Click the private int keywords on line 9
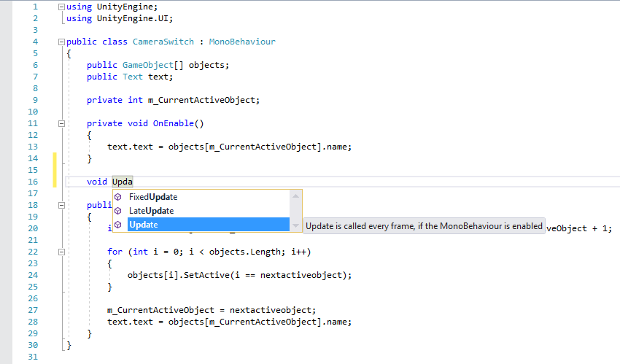This screenshot has height=364, width=620. pyautogui.click(x=115, y=100)
